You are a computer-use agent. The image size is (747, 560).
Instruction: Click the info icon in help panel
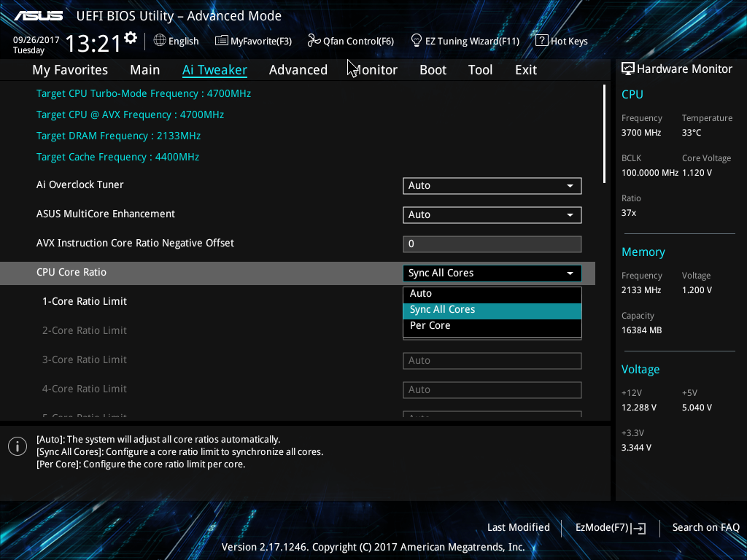click(x=18, y=446)
